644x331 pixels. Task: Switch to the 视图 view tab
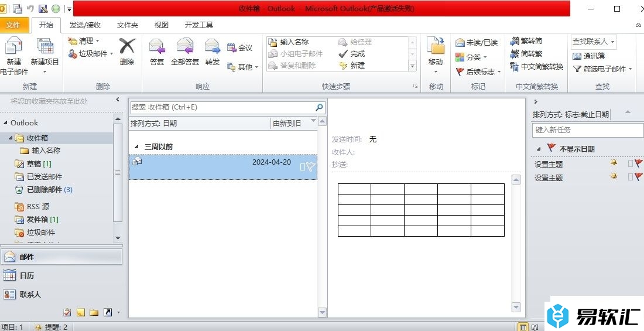coord(162,25)
